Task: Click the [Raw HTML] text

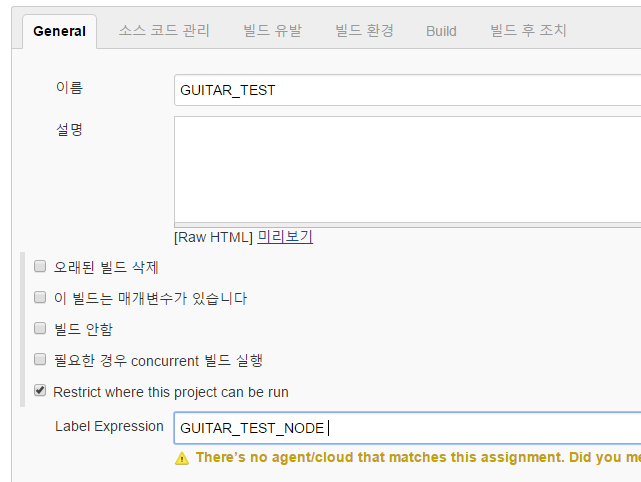Action: point(213,237)
